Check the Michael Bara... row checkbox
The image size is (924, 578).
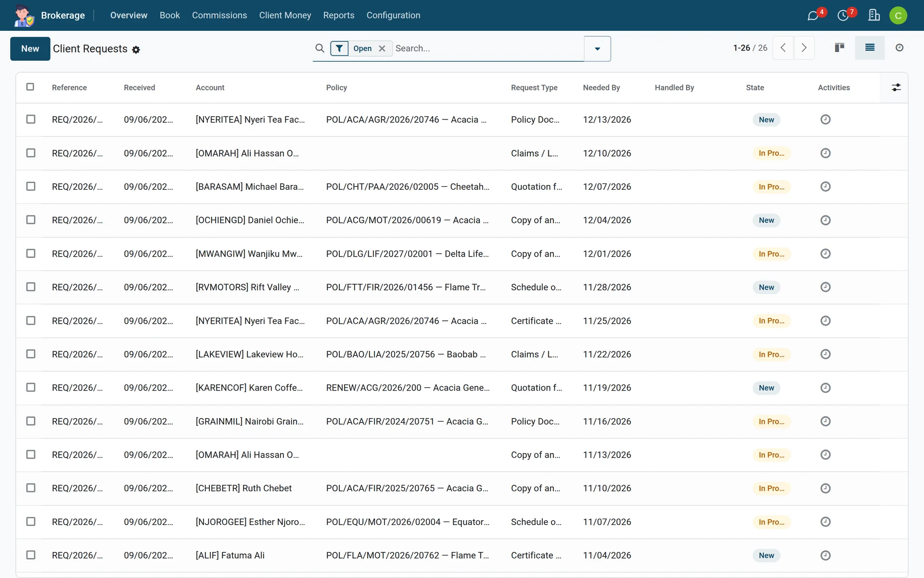tap(31, 186)
